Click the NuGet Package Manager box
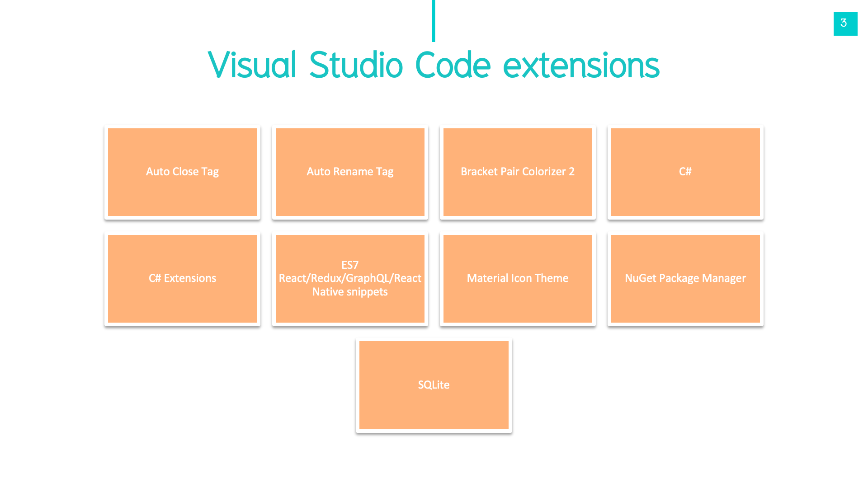The height and width of the screenshot is (488, 868). pyautogui.click(x=685, y=278)
